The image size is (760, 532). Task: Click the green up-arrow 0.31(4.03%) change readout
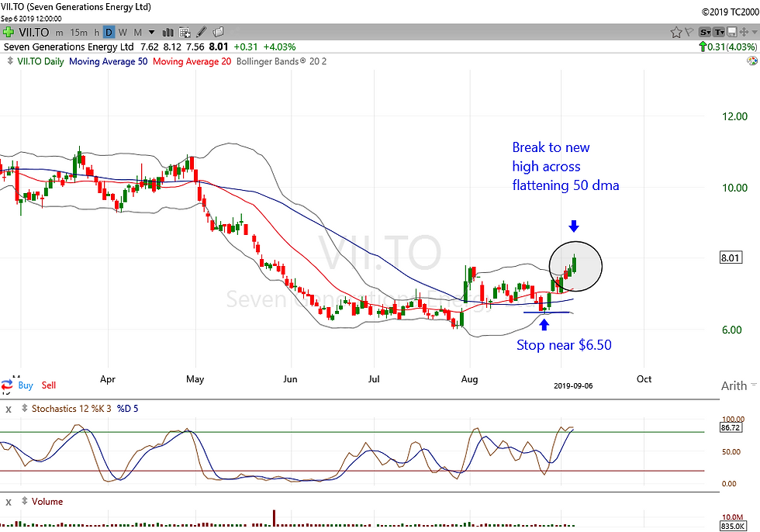(727, 47)
